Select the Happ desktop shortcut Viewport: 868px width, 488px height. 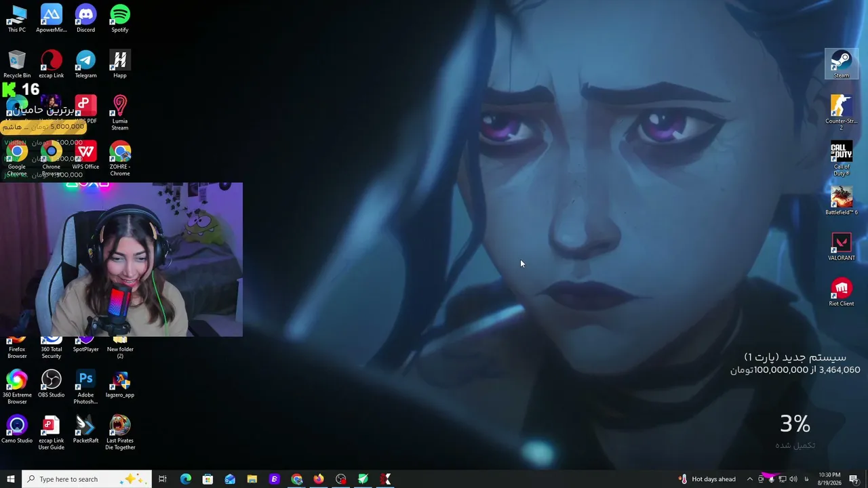pyautogui.click(x=120, y=64)
